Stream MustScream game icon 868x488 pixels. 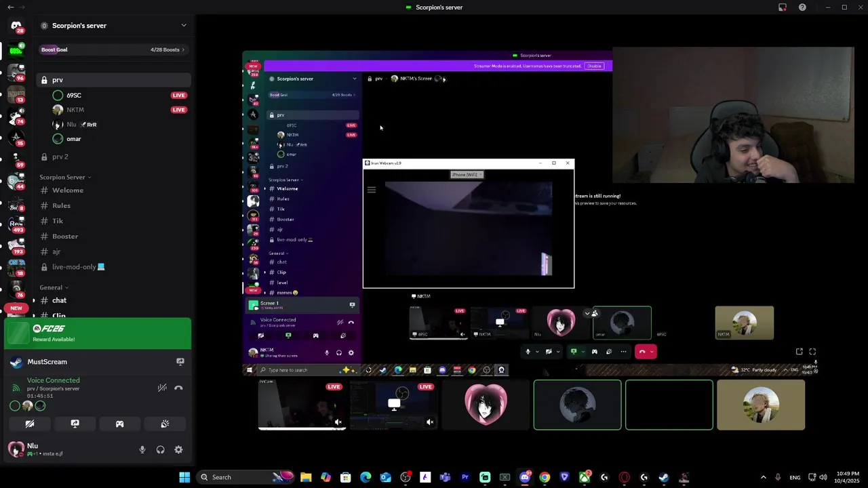point(180,362)
